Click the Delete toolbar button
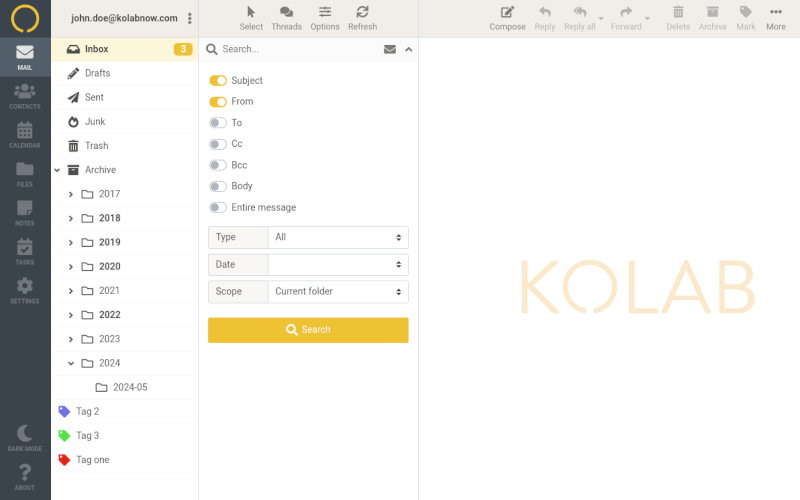The height and width of the screenshot is (500, 800). tap(678, 18)
